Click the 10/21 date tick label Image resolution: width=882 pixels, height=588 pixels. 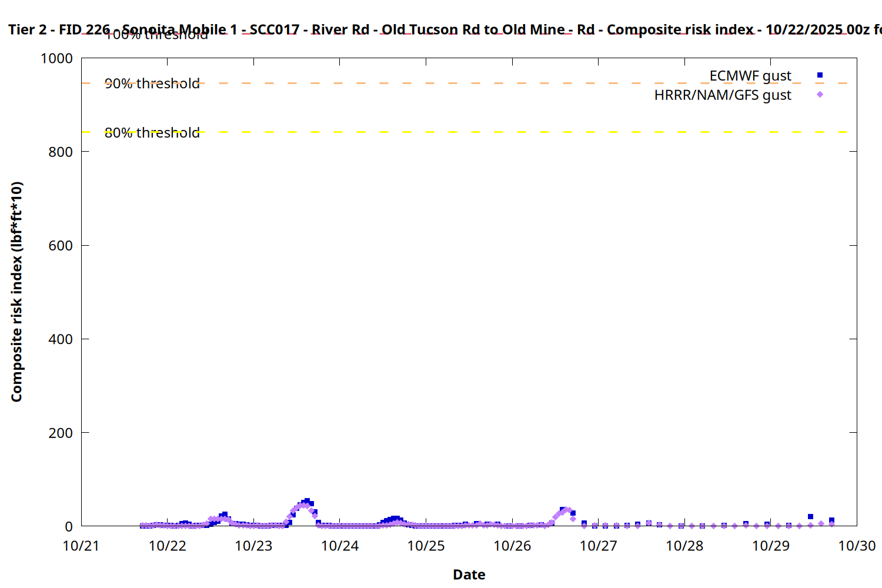coord(81,546)
